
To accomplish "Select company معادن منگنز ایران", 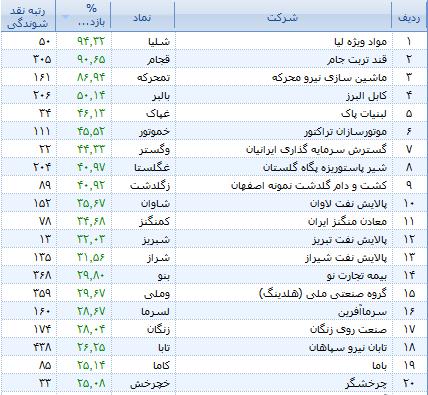I will point(347,222).
